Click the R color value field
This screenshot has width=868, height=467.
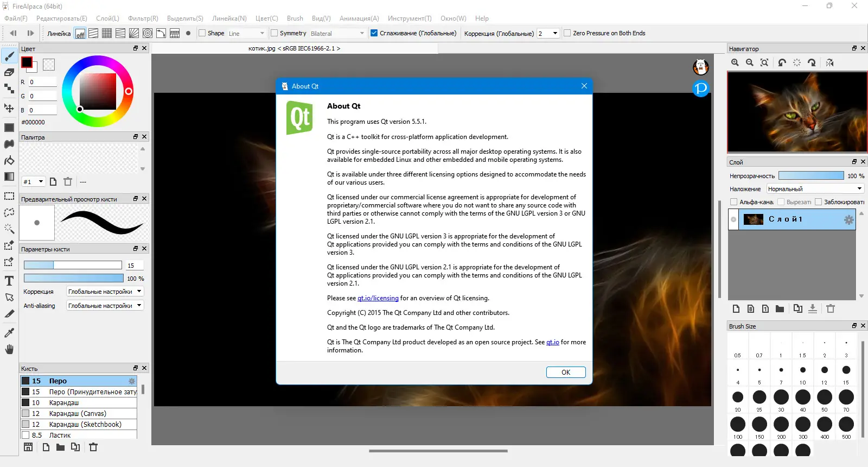42,82
